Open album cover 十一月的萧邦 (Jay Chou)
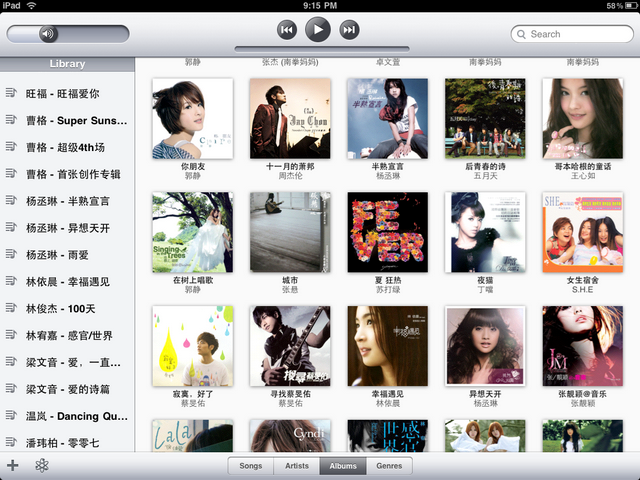 [x=290, y=118]
